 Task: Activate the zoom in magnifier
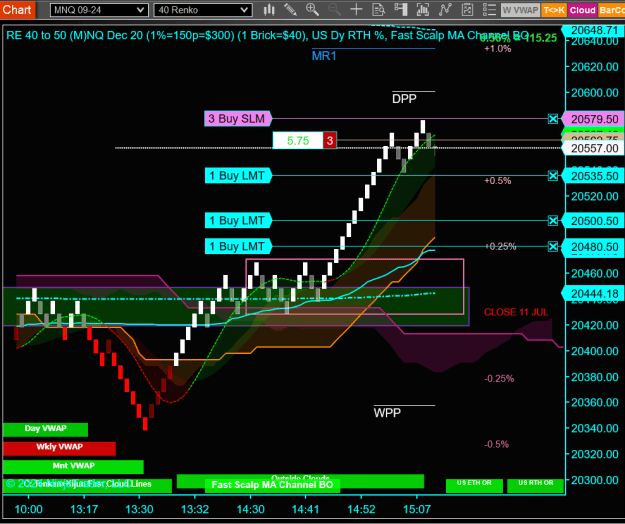pyautogui.click(x=312, y=10)
